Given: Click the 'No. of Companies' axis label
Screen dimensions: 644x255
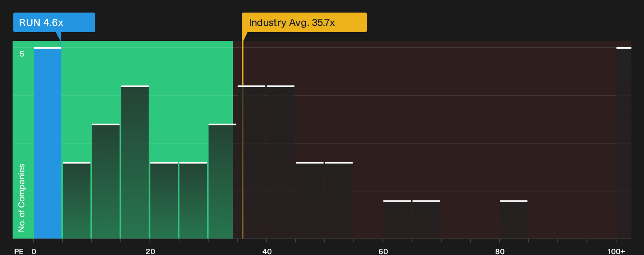Looking at the screenshot, I should [22, 198].
